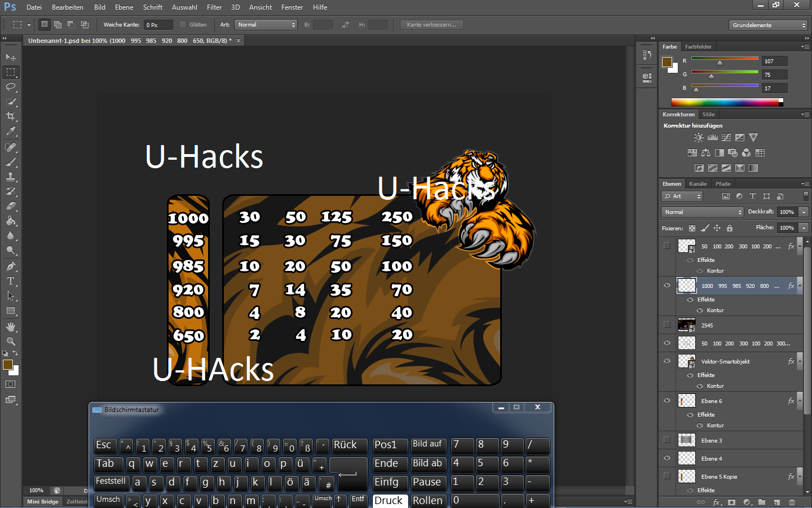Select the Zoom tool
Image resolution: width=812 pixels, height=508 pixels.
coord(11,341)
